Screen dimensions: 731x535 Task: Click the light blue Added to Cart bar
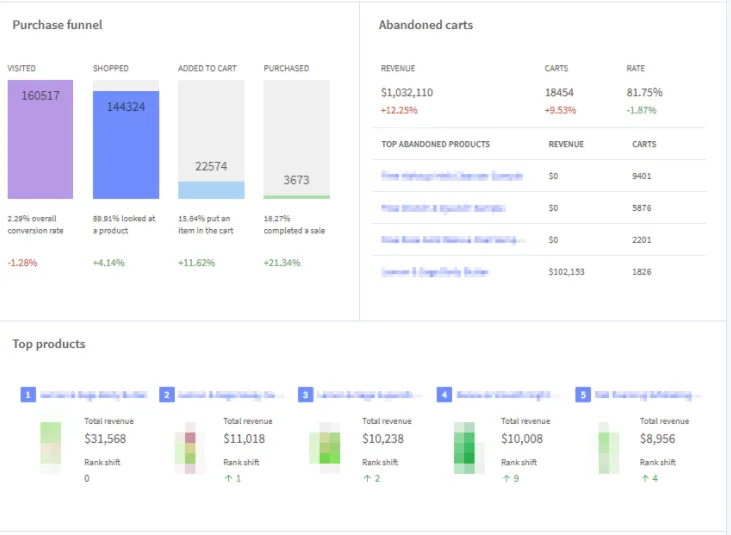[211, 190]
